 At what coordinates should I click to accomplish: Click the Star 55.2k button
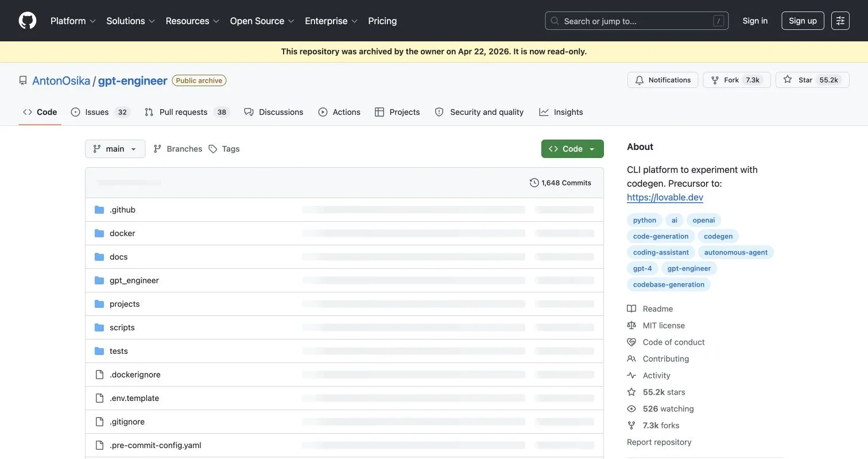812,80
